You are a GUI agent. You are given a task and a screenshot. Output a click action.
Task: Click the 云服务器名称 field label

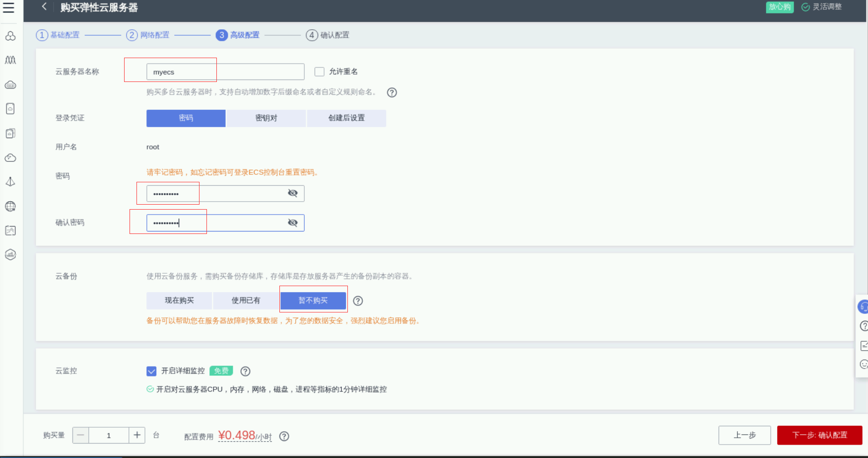click(x=77, y=72)
